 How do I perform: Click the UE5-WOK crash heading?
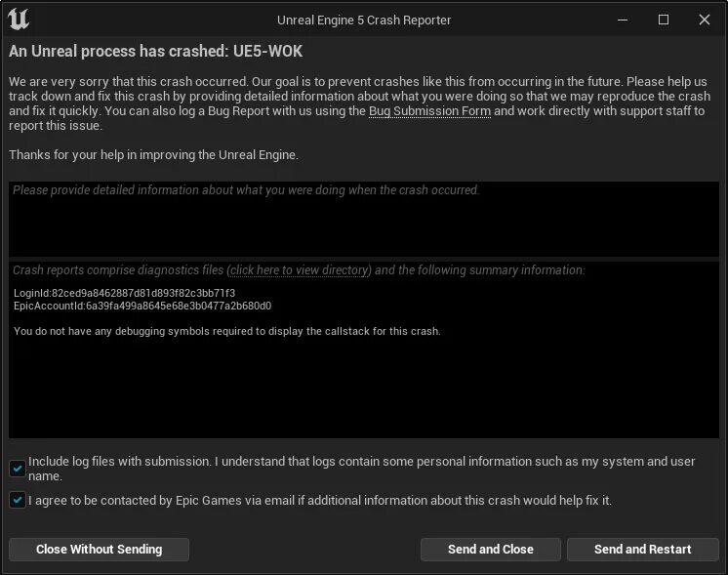[155, 51]
